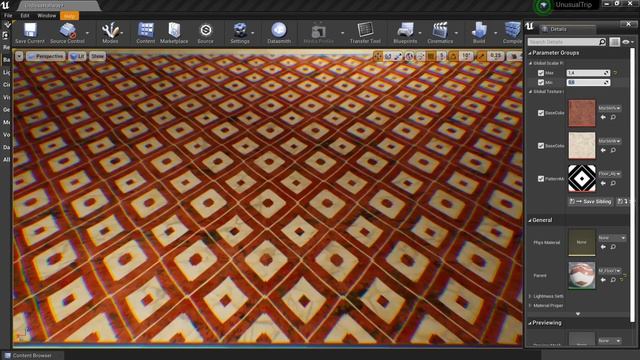Screen dimensions: 640x360
Task: Launch the Marketplace from toolbar
Action: click(174, 33)
